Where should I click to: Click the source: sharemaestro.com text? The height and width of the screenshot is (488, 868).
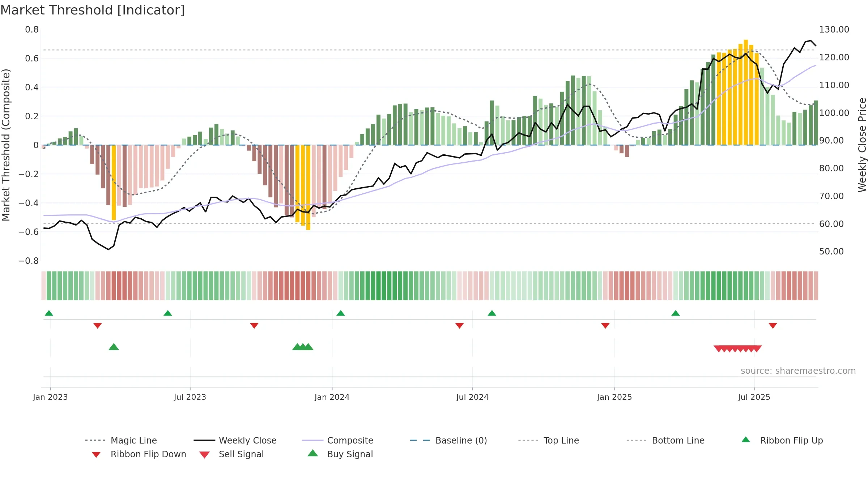click(798, 371)
